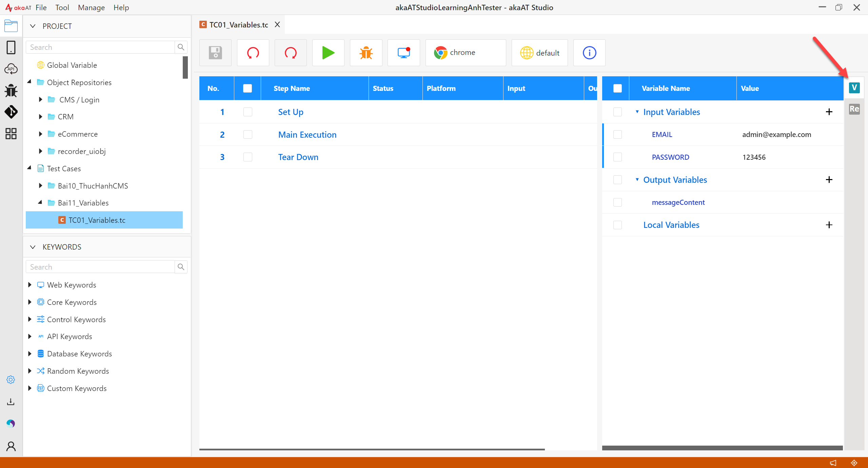Expand the Web Keywords tree node
The image size is (868, 468).
[30, 285]
